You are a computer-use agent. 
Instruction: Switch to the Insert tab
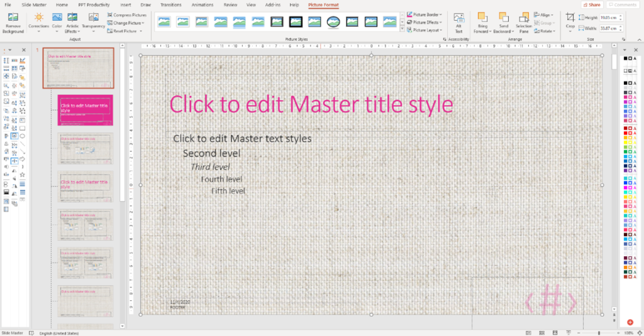[126, 5]
